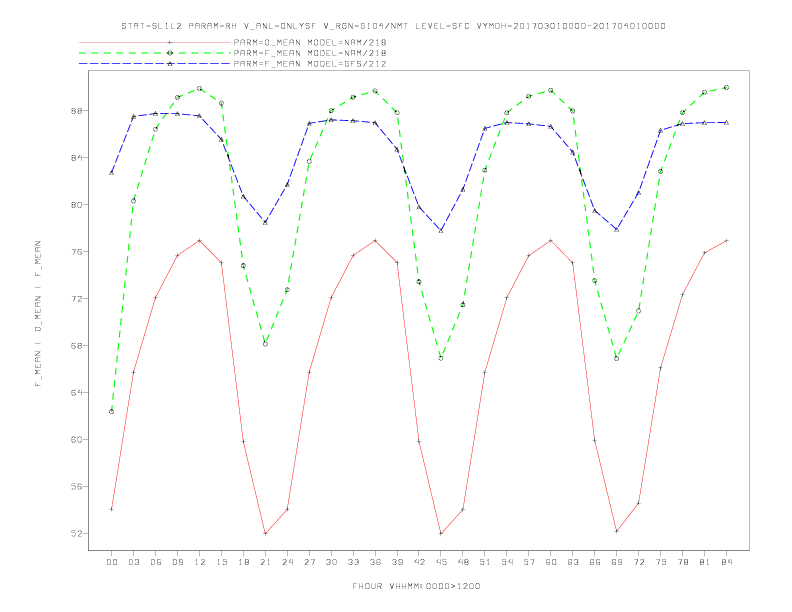Click x-axis forecast hour label 45
Image resolution: width=792 pixels, height=612 pixels.
(441, 562)
